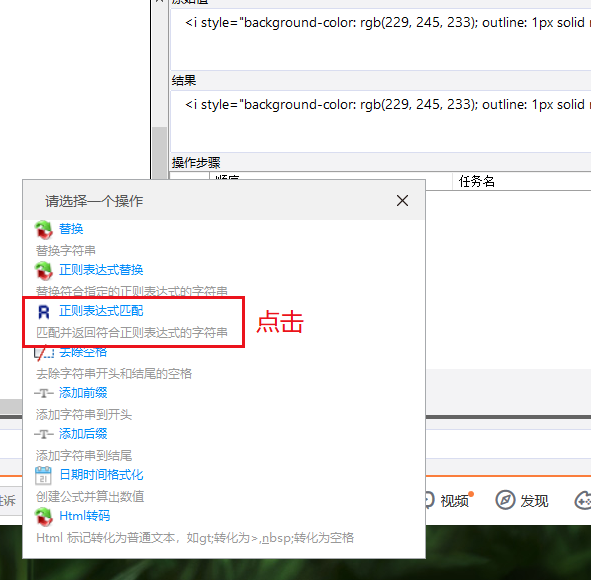Click the 结果 result text field

(x=381, y=121)
